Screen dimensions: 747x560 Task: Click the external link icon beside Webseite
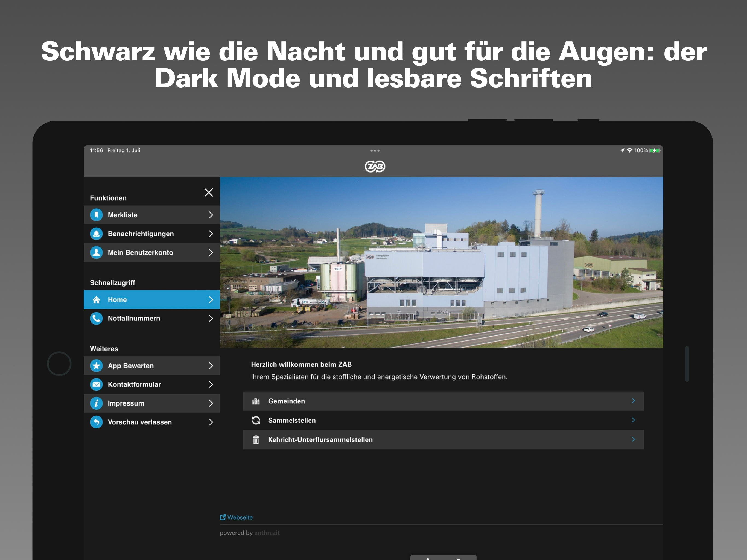pyautogui.click(x=223, y=517)
